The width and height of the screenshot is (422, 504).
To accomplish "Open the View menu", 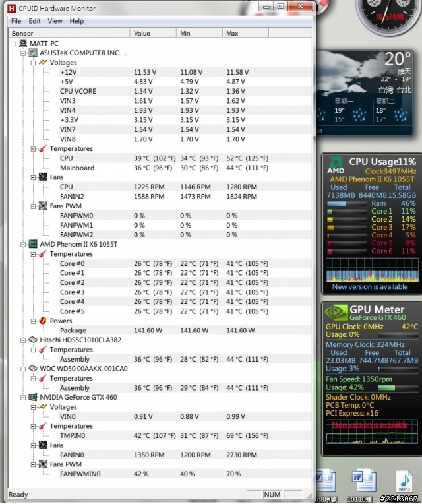I will click(55, 21).
